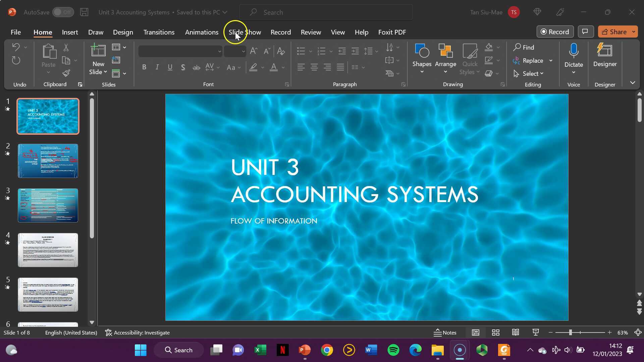Open the Design tab

pyautogui.click(x=123, y=32)
